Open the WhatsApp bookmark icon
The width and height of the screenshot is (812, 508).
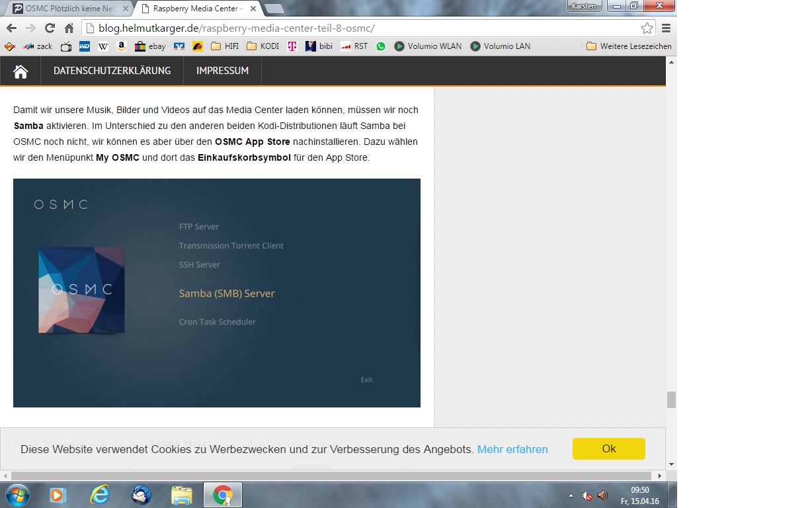pyautogui.click(x=381, y=46)
